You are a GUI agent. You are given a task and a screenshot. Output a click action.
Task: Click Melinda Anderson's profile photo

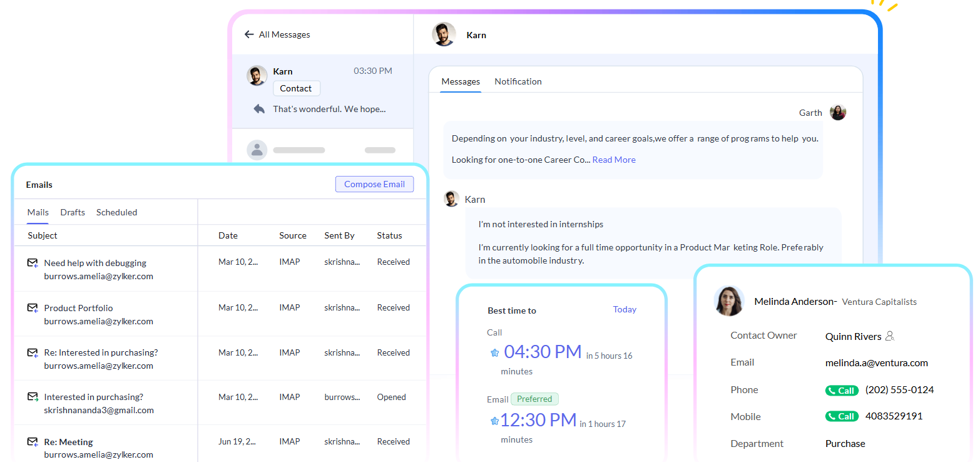[x=729, y=301]
